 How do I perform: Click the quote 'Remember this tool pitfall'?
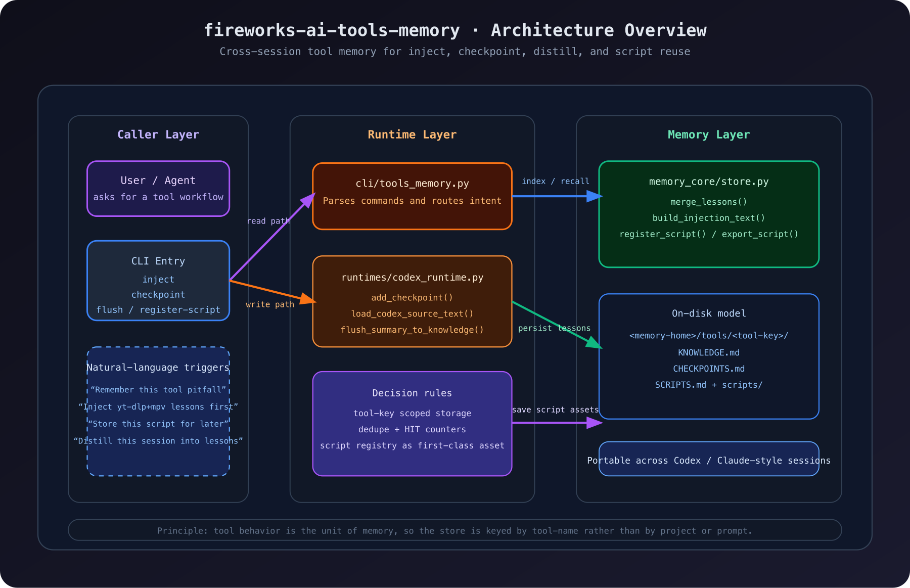(158, 390)
